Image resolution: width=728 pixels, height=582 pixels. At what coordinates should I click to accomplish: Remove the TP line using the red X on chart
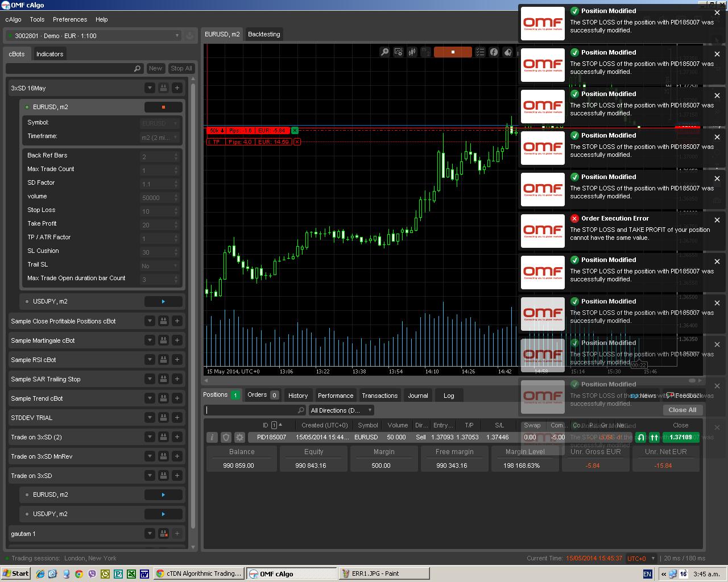pyautogui.click(x=297, y=142)
